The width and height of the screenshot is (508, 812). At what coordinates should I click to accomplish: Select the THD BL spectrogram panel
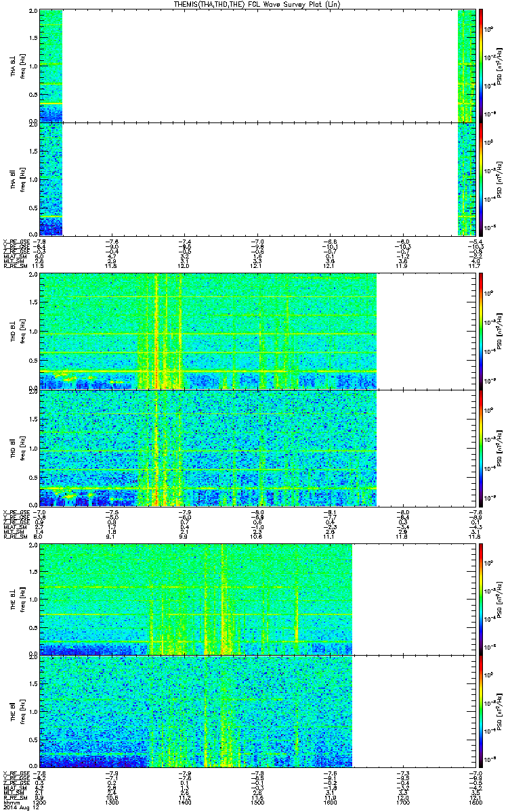[x=258, y=331]
